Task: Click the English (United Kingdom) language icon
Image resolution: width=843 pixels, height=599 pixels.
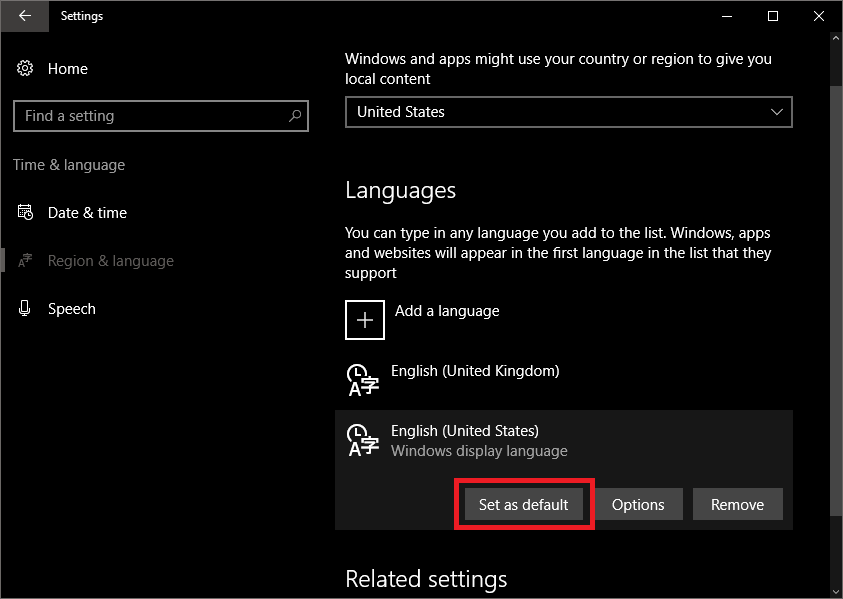Action: 363,380
